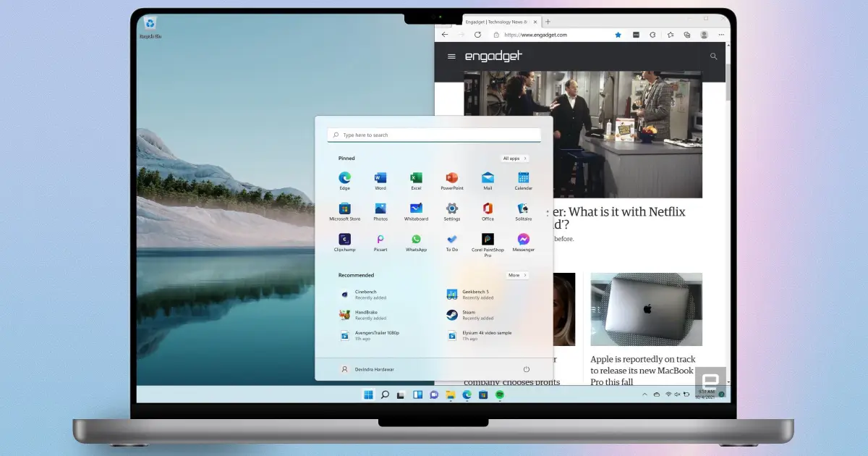This screenshot has width=868, height=456.
Task: Toggle the favorite star in the address bar
Action: click(x=618, y=35)
